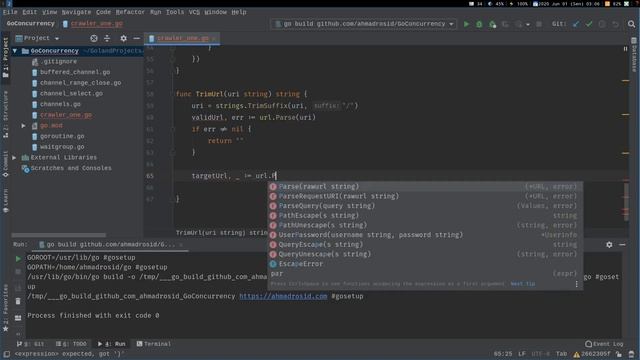Viewport: 640px width, 360px height.
Task: Select ParseQuery completion item
Action: [425, 206]
